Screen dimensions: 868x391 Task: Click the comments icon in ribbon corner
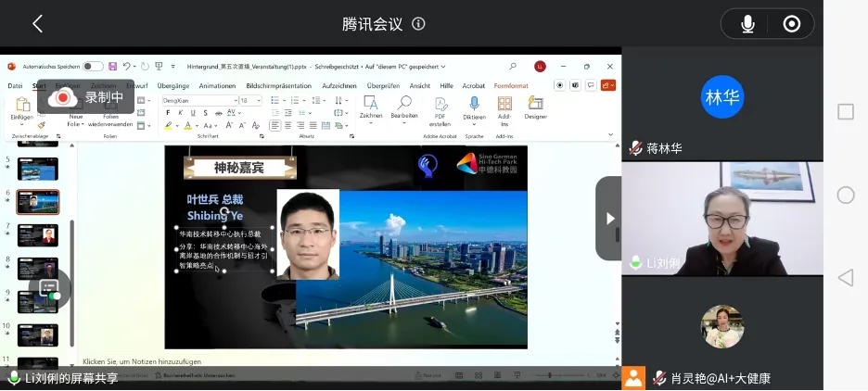pos(592,85)
